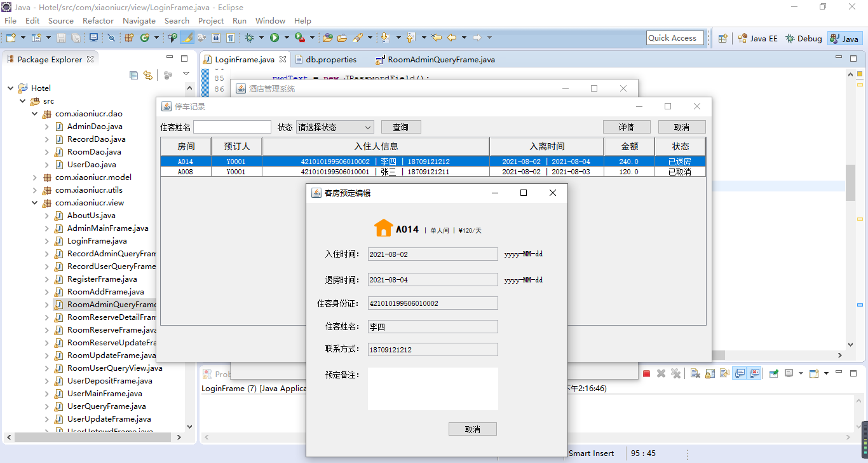Click the Last Edit Location icon
The height and width of the screenshot is (463, 868).
pos(437,38)
